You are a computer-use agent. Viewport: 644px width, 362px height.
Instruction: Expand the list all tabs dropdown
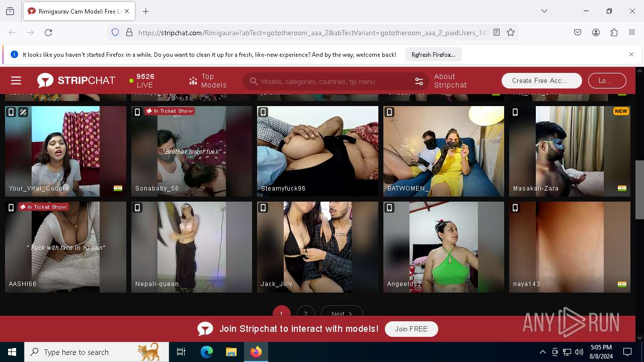click(544, 11)
